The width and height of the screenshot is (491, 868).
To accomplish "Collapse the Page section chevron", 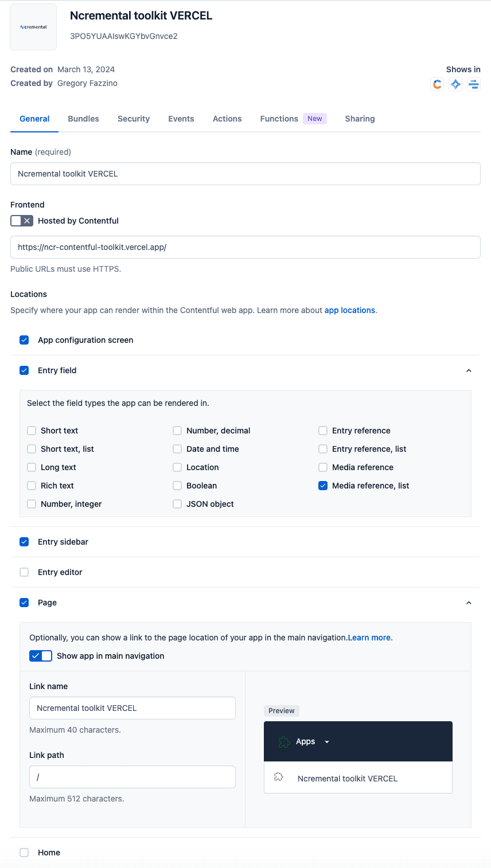I will pos(469,603).
